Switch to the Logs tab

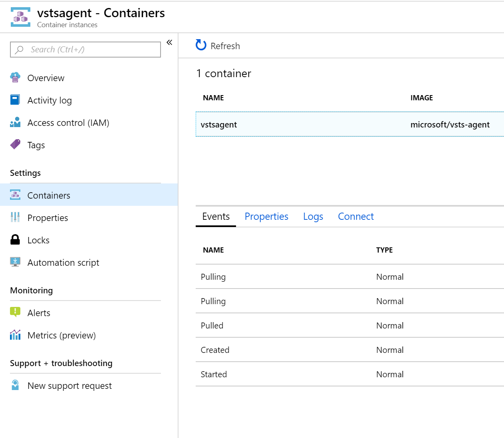click(x=313, y=217)
